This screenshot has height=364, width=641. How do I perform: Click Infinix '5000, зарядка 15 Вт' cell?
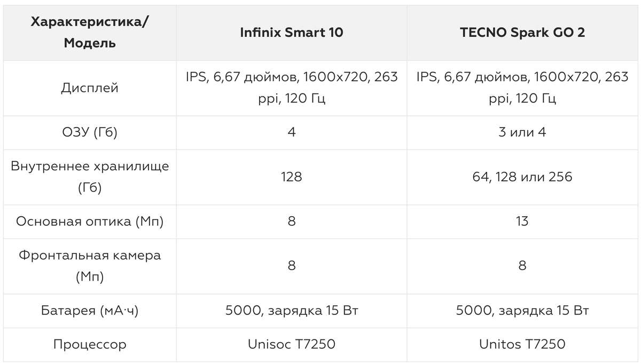tap(292, 311)
